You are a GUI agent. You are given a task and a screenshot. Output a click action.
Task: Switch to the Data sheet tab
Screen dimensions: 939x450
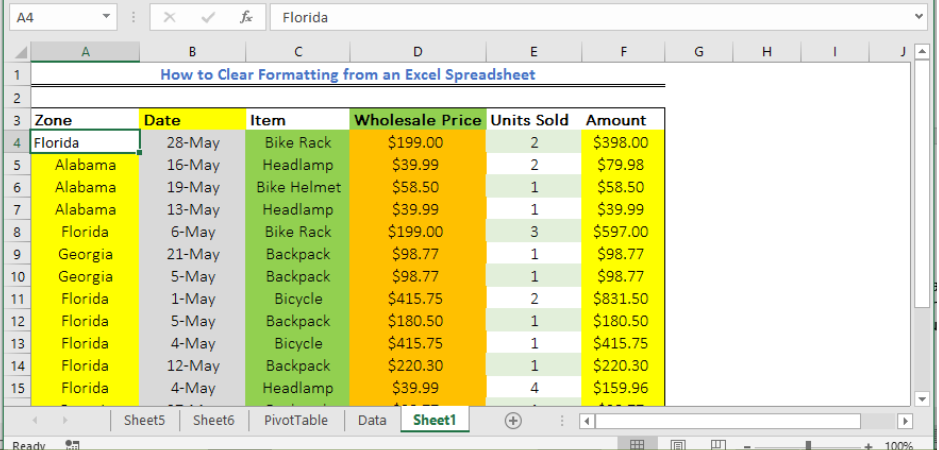[372, 421]
